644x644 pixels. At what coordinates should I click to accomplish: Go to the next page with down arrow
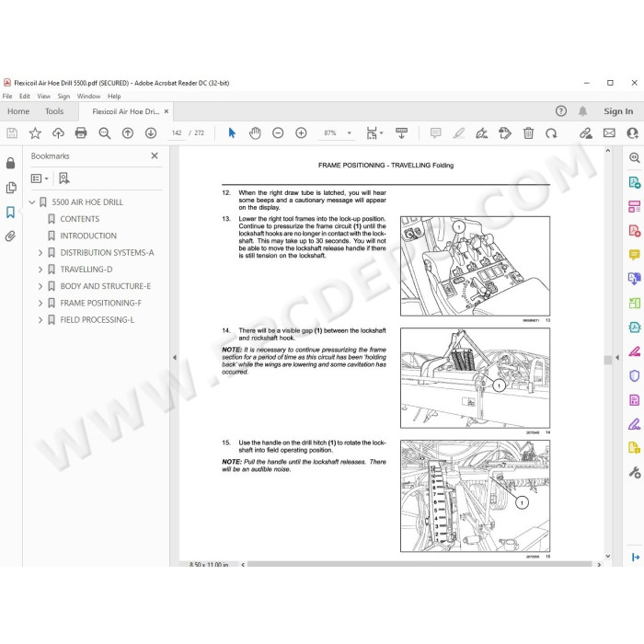[151, 133]
